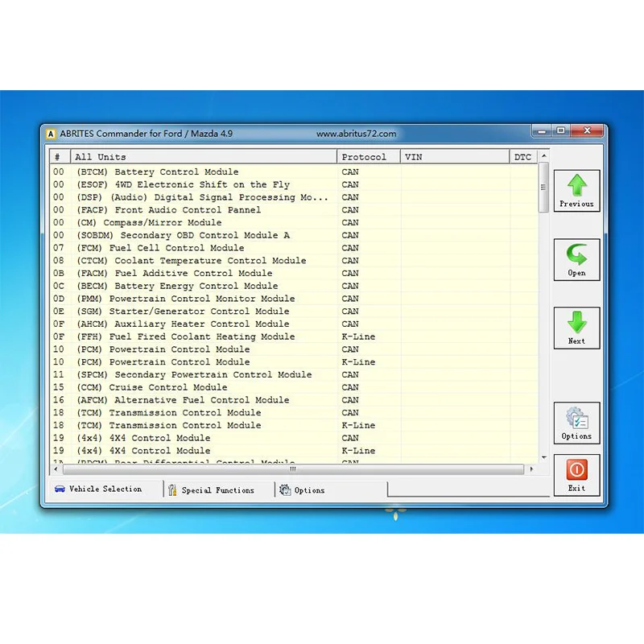Image resolution: width=644 pixels, height=644 pixels.
Task: Click the red Exit power button
Action: click(x=576, y=475)
